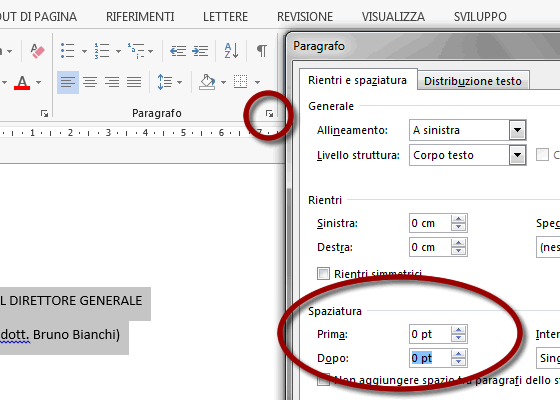The image size is (560, 400).
Task: Open the REVISIONE ribbon tab
Action: pyautogui.click(x=305, y=17)
